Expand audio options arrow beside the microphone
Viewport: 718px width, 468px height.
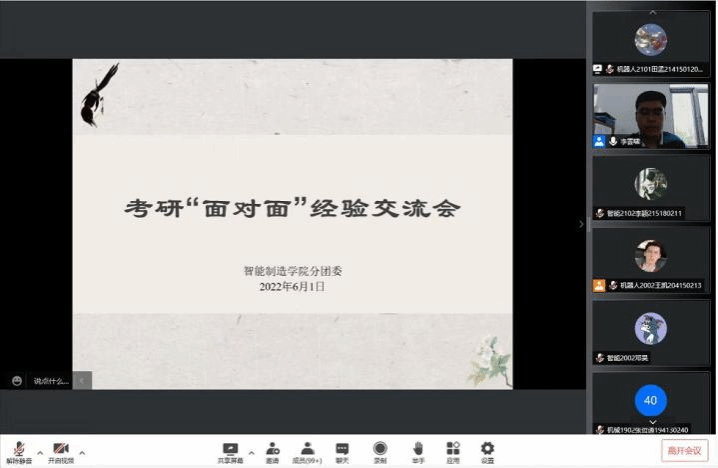39,451
